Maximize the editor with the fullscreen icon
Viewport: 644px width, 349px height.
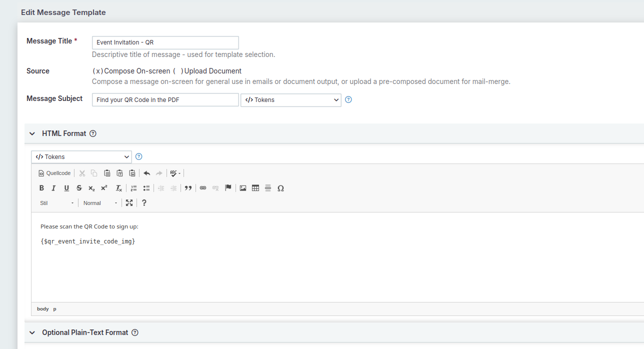coord(129,202)
